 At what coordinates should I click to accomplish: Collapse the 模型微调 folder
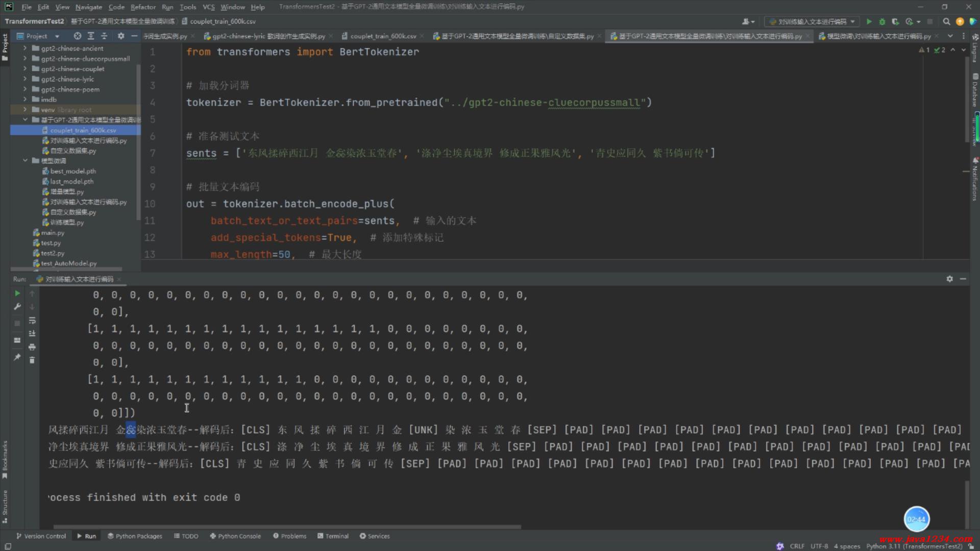pos(24,161)
